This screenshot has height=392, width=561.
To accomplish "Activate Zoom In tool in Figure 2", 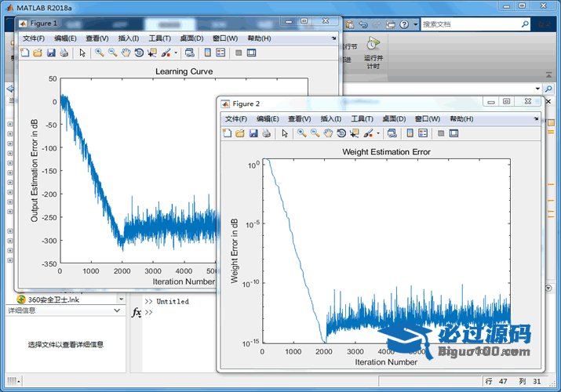I will click(302, 133).
